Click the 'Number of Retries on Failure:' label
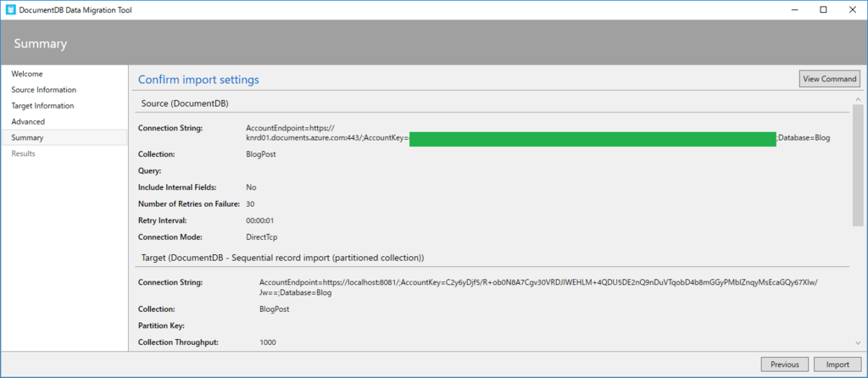Viewport: 868px width, 378px height. [189, 203]
